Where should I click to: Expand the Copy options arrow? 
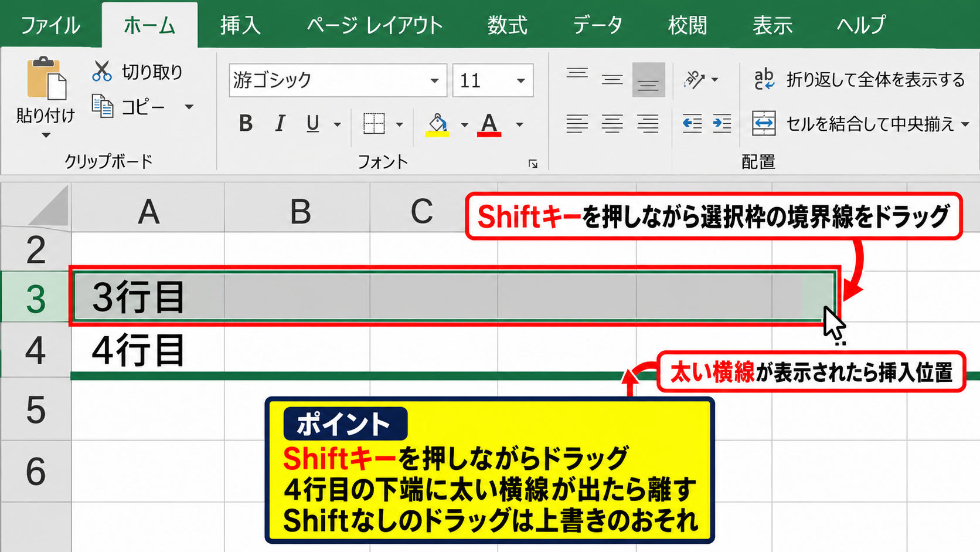pos(189,107)
